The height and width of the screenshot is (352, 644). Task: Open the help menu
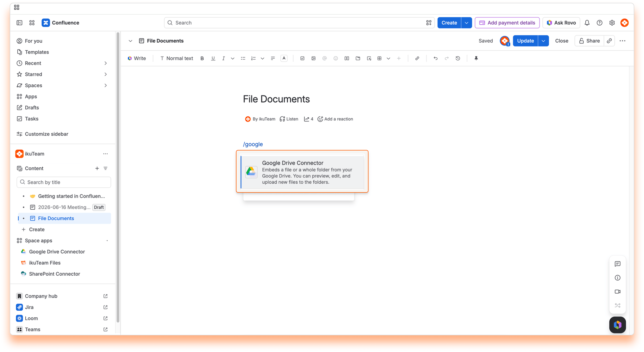(599, 23)
